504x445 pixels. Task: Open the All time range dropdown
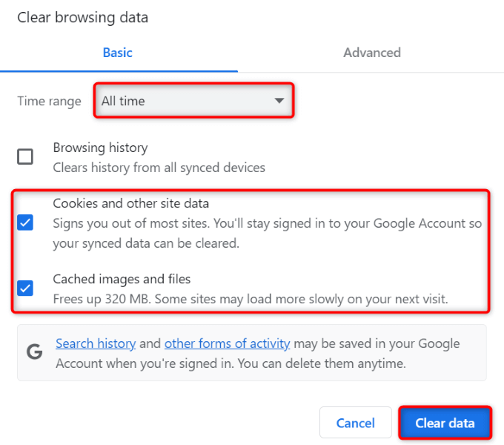click(193, 101)
